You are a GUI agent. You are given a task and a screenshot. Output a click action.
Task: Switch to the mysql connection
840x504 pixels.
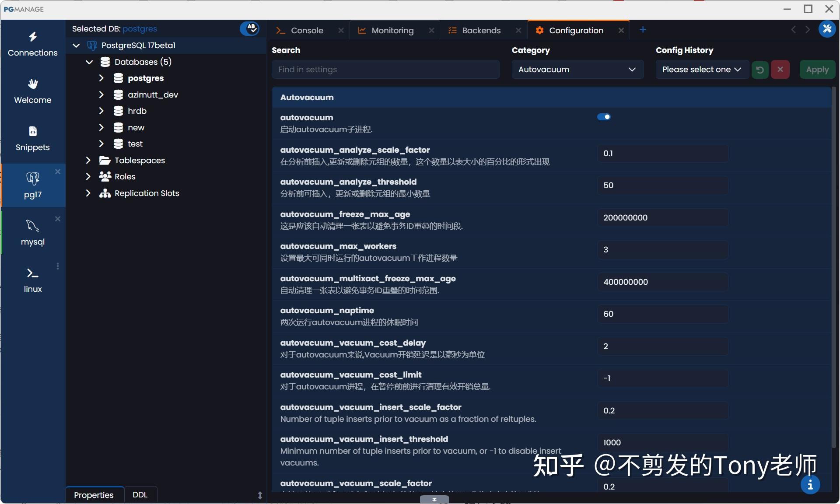(x=32, y=232)
